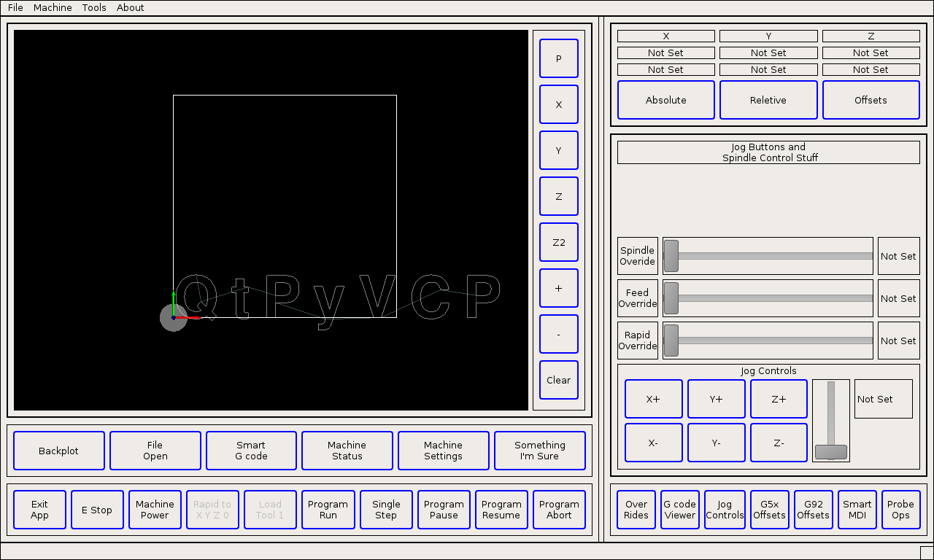Image resolution: width=934 pixels, height=560 pixels.
Task: Select the P perspective view button
Action: tap(559, 58)
